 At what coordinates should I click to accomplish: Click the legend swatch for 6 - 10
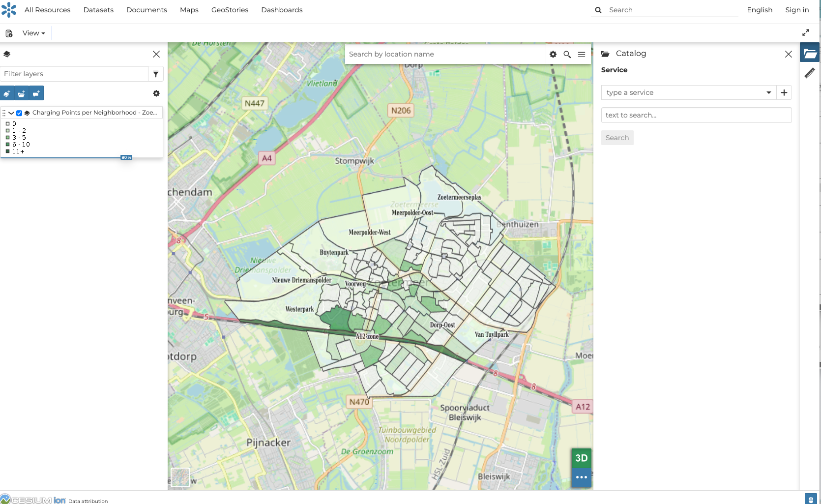[7, 145]
